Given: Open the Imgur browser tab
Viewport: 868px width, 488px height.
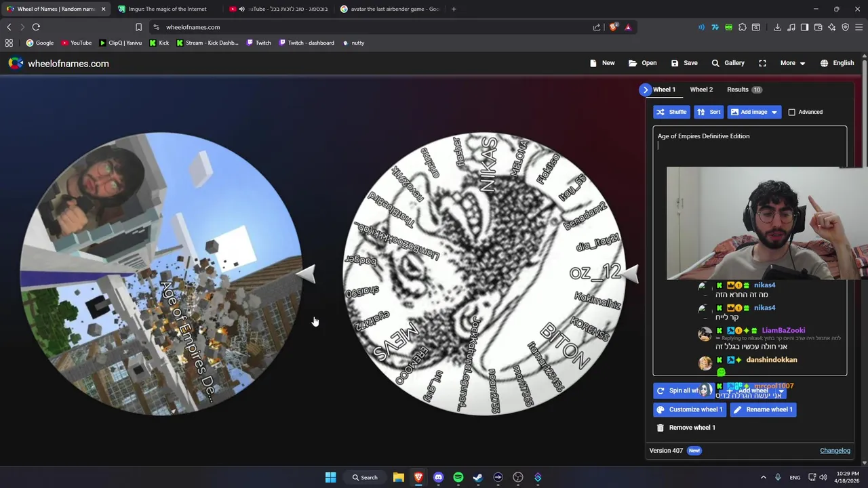Looking at the screenshot, I should [167, 9].
